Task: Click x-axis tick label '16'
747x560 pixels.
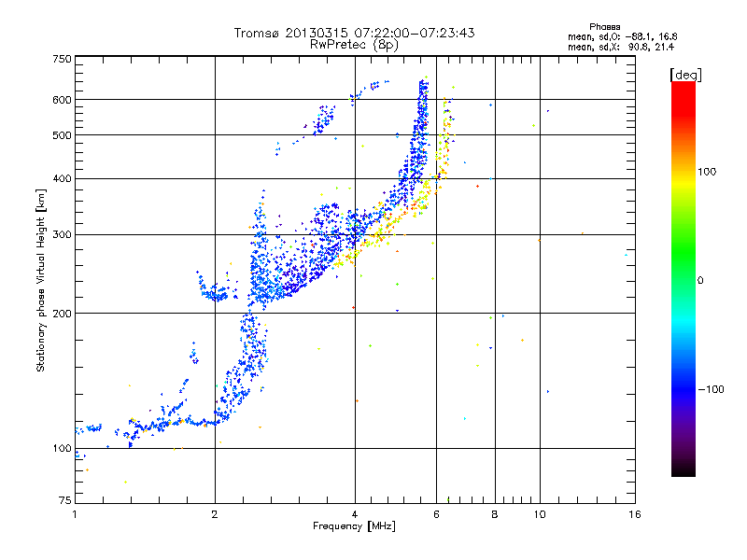Action: 635,514
